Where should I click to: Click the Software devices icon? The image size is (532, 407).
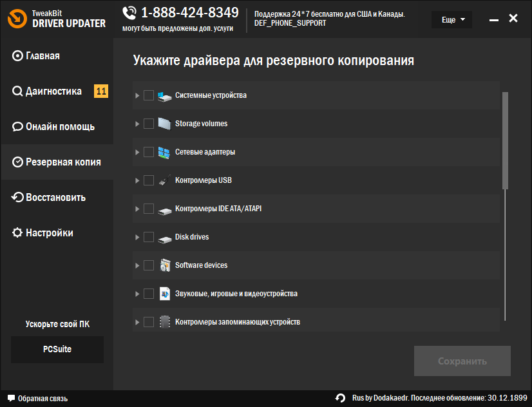coord(165,265)
